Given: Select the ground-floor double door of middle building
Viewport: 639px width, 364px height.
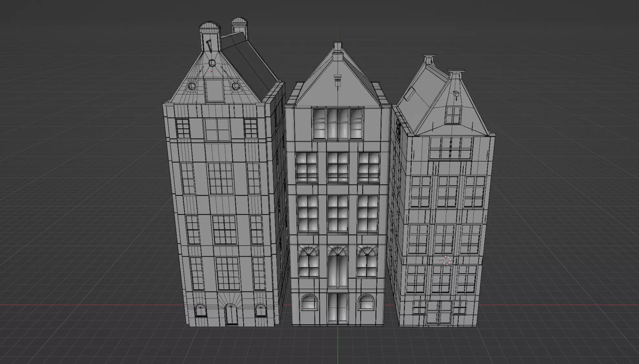Looking at the screenshot, I should pos(337,308).
